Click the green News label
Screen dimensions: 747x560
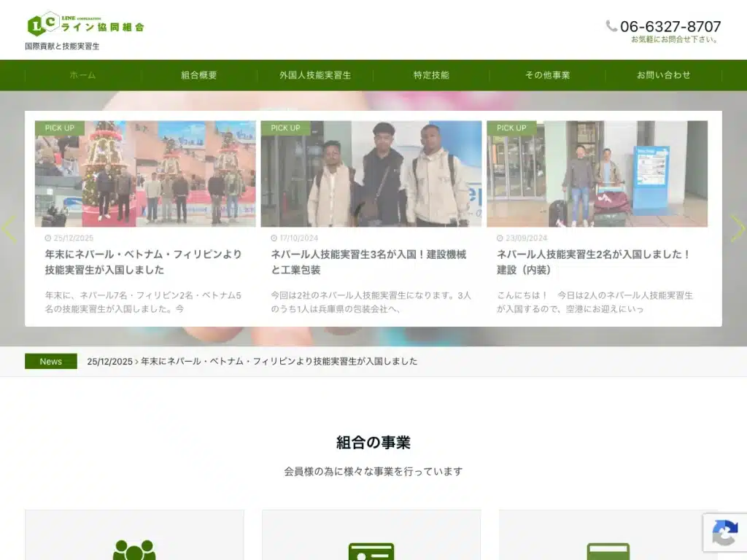click(x=51, y=362)
